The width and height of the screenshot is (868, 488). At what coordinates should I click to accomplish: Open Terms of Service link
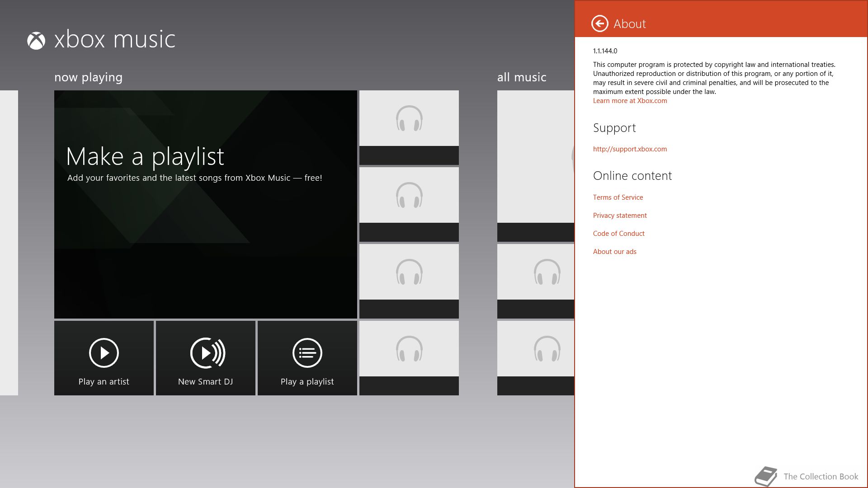(618, 197)
